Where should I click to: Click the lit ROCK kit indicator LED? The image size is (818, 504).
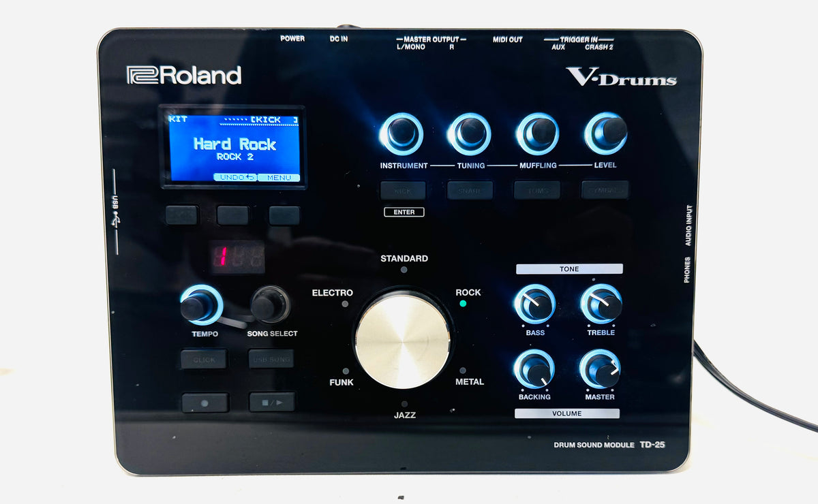click(463, 303)
